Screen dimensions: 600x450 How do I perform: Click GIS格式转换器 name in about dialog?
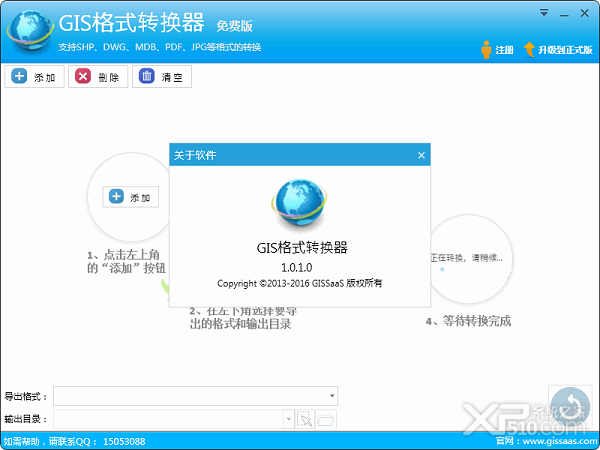coord(302,248)
